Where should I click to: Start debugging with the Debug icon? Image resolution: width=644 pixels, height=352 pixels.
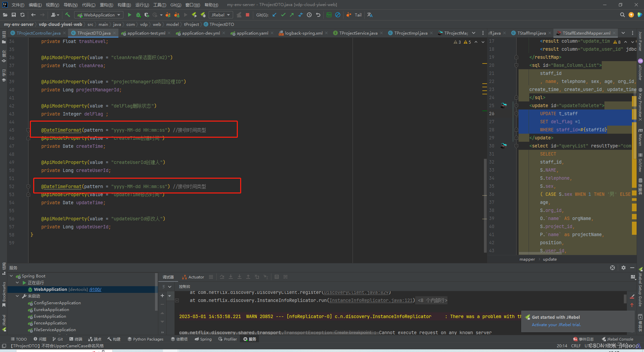pyautogui.click(x=138, y=15)
